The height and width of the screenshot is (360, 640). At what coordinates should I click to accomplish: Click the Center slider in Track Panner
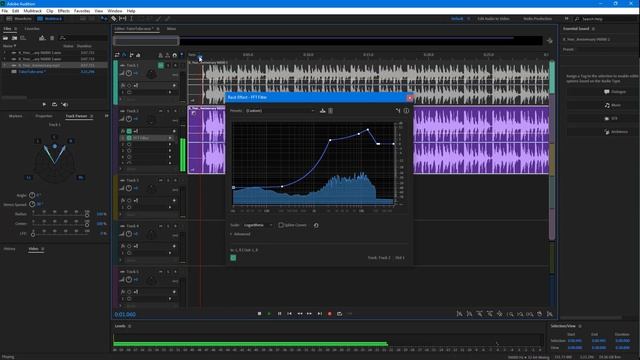(60, 224)
